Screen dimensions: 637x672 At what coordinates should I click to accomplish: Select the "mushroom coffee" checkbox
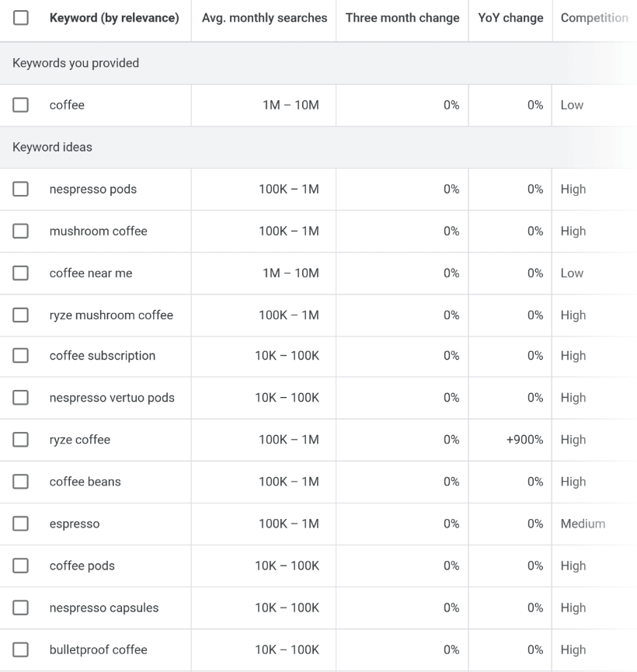(x=20, y=231)
